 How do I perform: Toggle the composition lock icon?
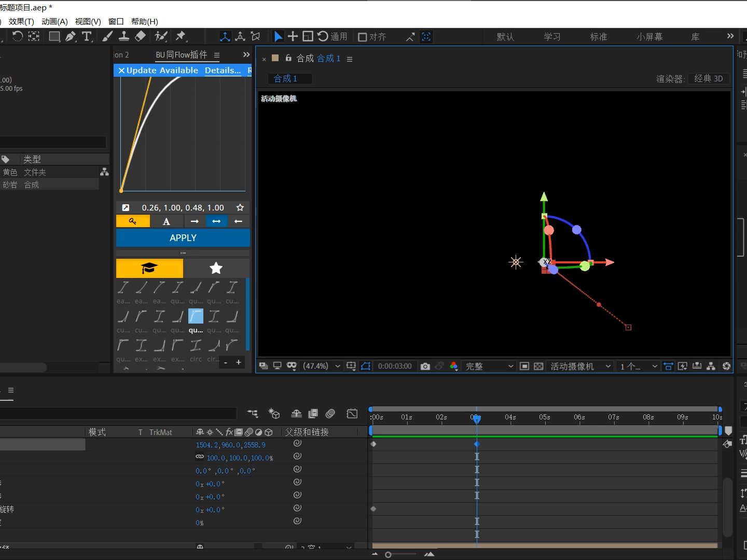(x=288, y=58)
